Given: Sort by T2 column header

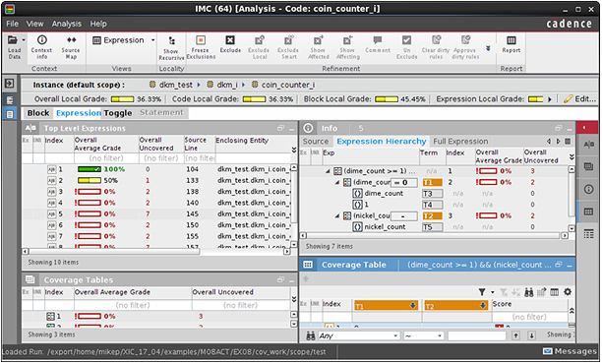Looking at the screenshot, I should [455, 306].
